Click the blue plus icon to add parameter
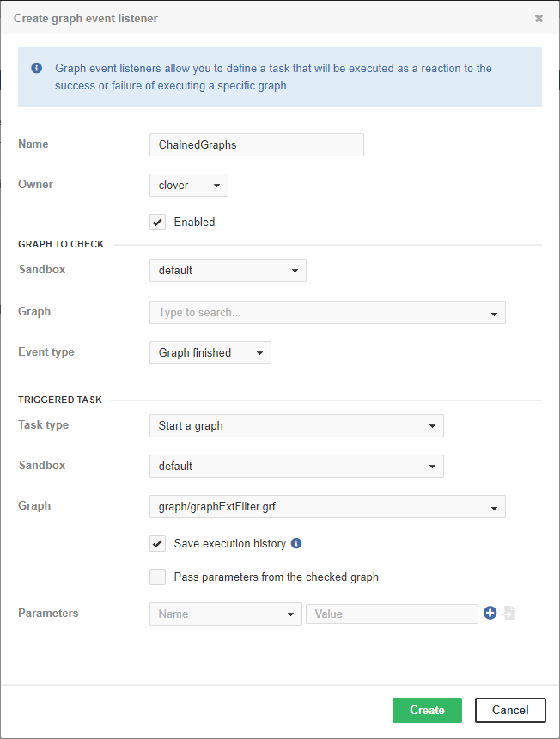This screenshot has width=560, height=739. pos(490,614)
